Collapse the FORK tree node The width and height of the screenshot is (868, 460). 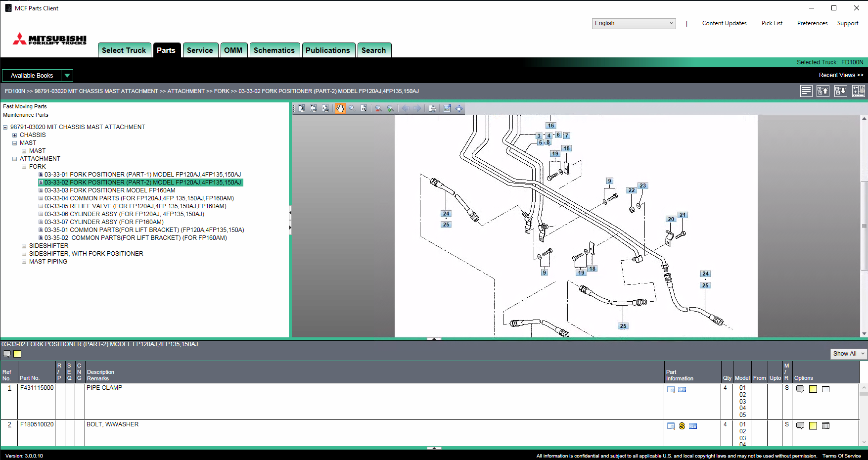pyautogui.click(x=24, y=167)
